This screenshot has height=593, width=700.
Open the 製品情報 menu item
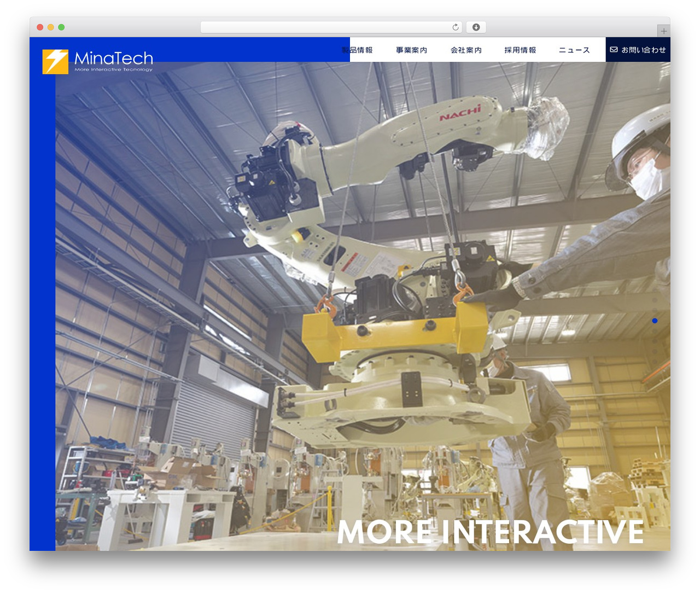tap(357, 50)
